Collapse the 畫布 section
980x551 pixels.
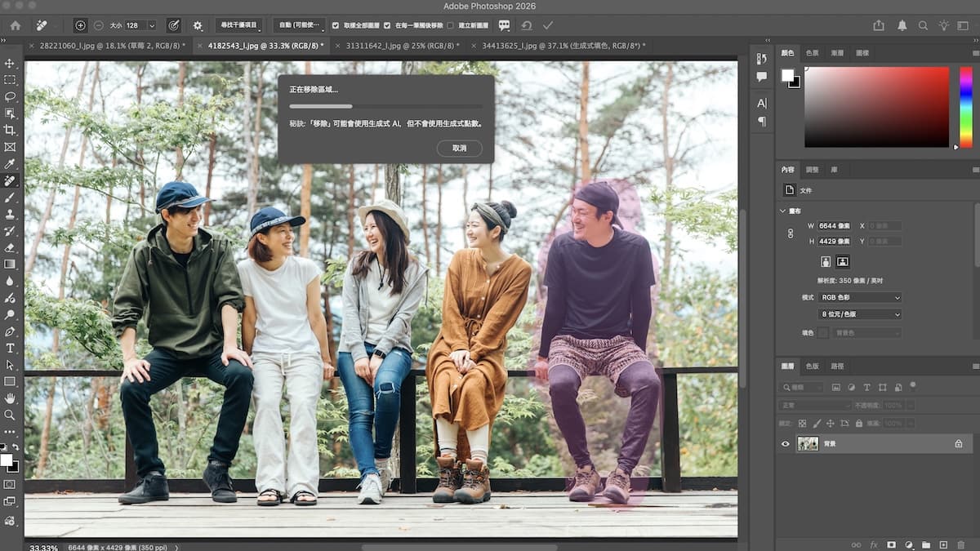click(x=783, y=211)
